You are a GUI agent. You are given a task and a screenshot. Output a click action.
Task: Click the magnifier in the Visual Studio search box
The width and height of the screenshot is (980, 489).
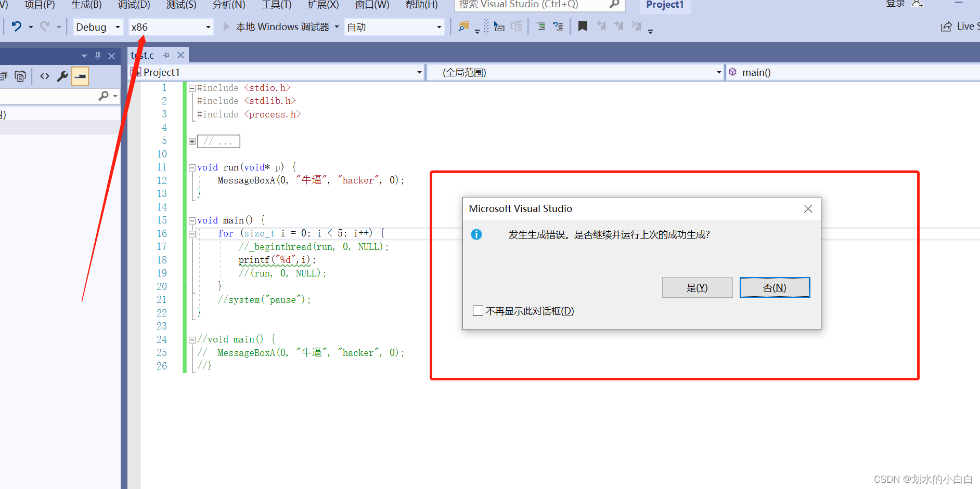coord(614,4)
